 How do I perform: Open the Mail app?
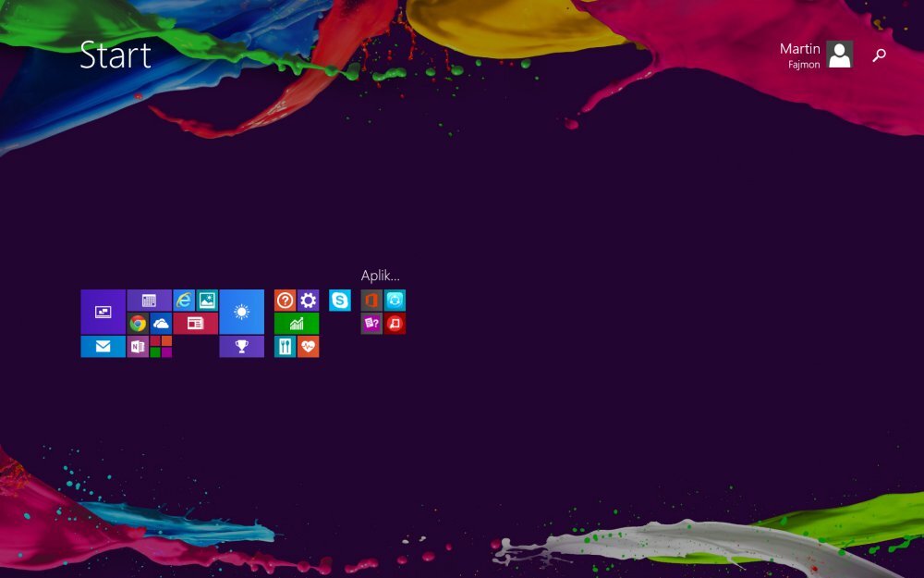103,347
